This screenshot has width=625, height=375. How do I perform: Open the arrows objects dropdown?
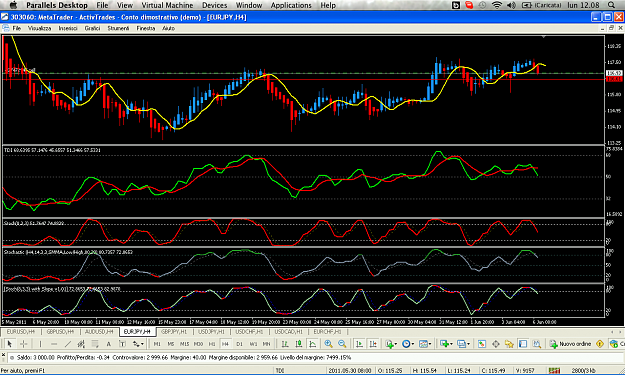coord(138,344)
